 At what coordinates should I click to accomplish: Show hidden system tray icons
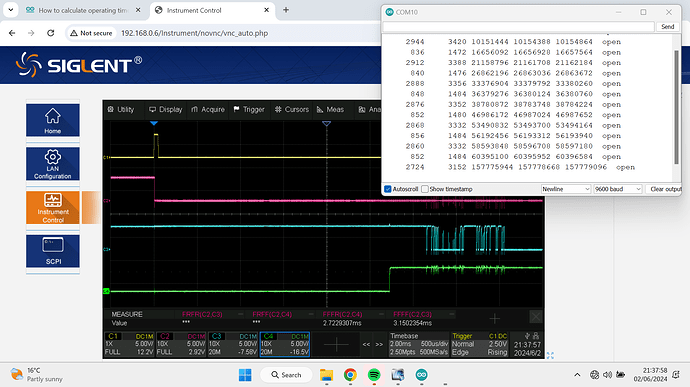pos(577,375)
